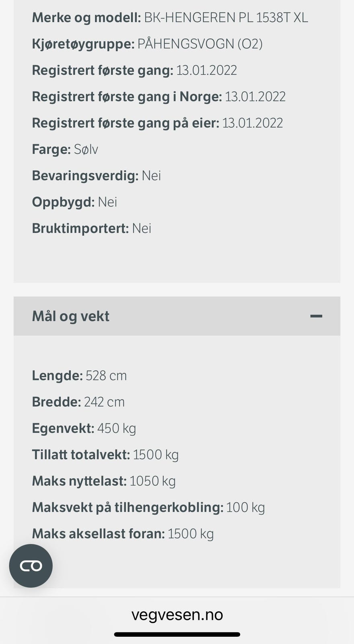Screen dimensions: 354x644
Task: Tap the home indicator bar at bottom
Action: (177, 634)
